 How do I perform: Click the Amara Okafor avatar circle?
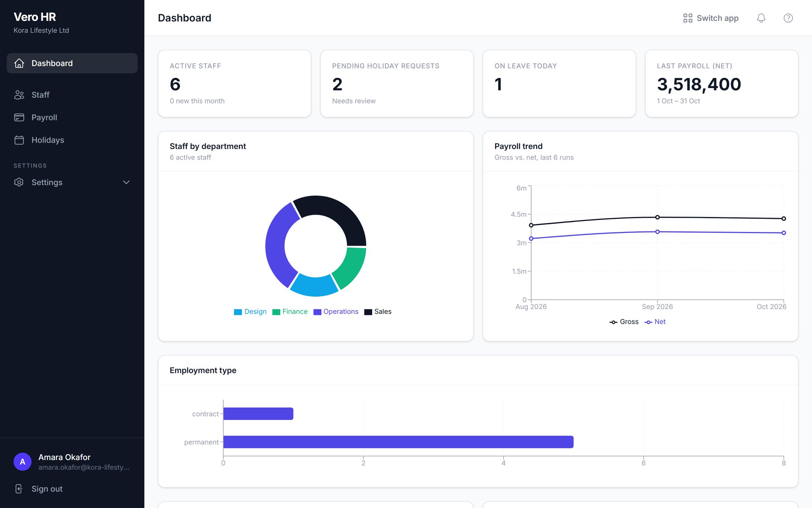tap(22, 462)
